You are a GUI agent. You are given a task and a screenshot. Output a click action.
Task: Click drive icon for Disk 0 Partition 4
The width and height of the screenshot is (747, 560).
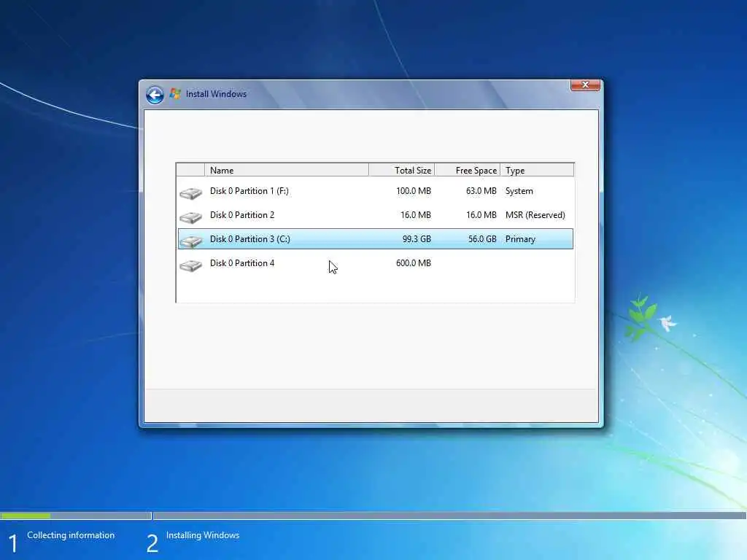click(x=190, y=265)
